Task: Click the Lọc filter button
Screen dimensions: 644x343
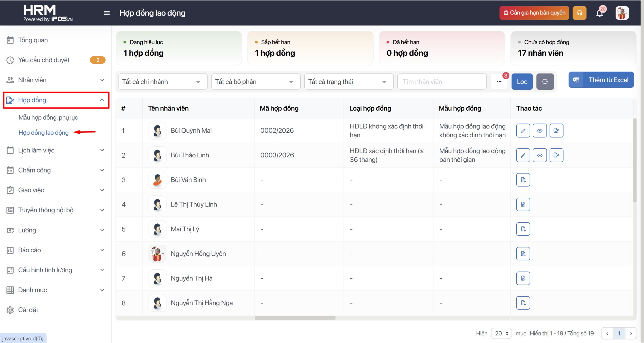Action: [x=522, y=82]
